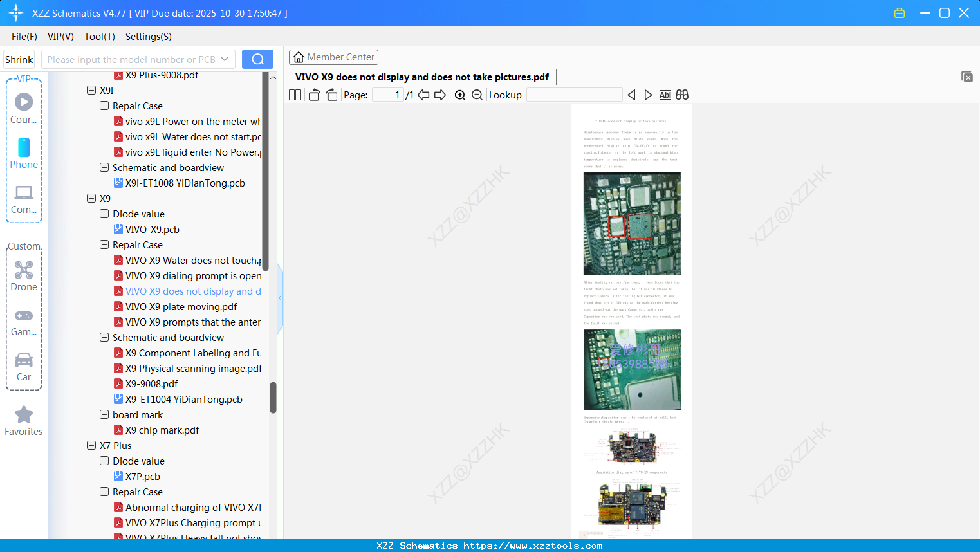Screen dimensions: 980x552
Task: Open X9 Physical scanning image.pdf
Action: (188, 369)
